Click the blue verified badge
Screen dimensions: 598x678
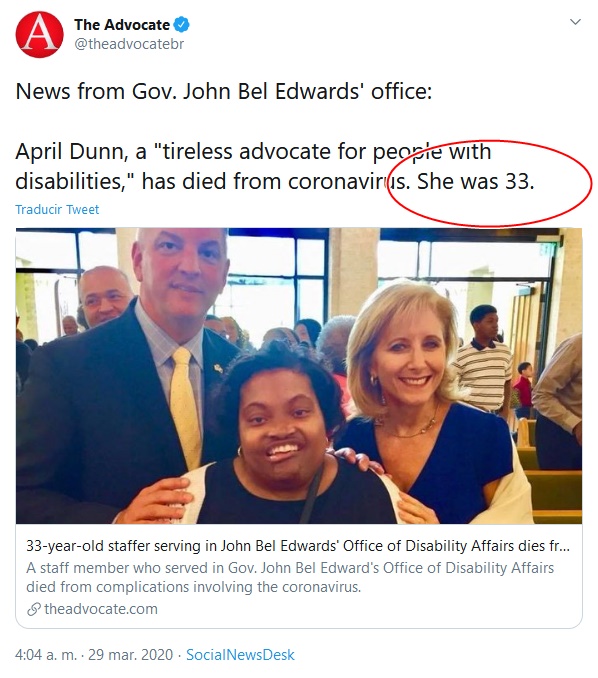coord(182,25)
